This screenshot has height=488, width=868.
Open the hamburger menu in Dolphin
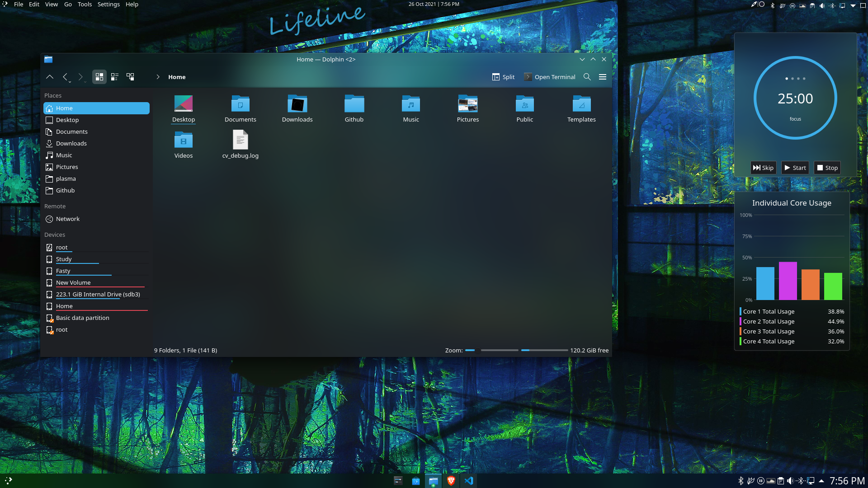click(x=603, y=77)
